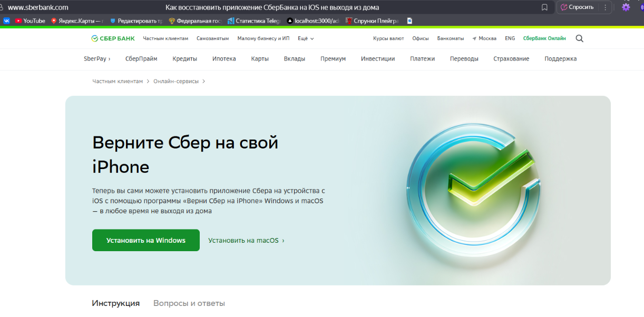This screenshot has width=644, height=317.
Task: Open the three-dots menu beside Спросить
Action: click(x=605, y=7)
